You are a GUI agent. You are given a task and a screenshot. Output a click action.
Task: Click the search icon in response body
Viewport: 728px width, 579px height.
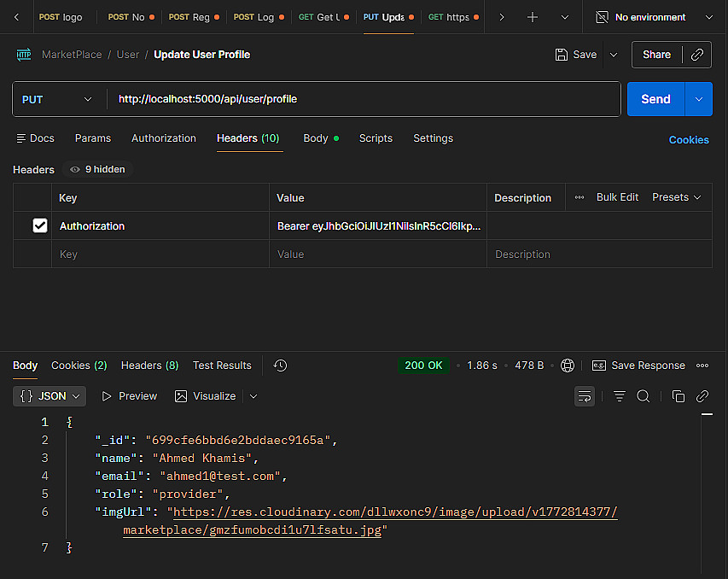click(x=644, y=396)
